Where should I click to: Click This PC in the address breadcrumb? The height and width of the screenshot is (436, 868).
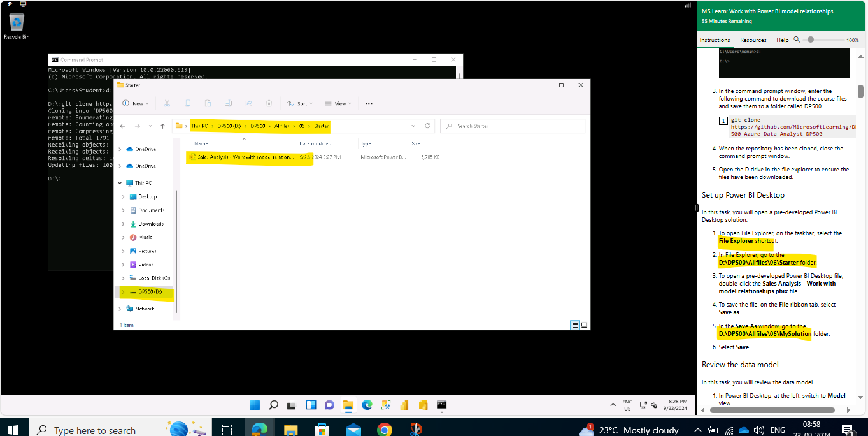click(x=199, y=126)
